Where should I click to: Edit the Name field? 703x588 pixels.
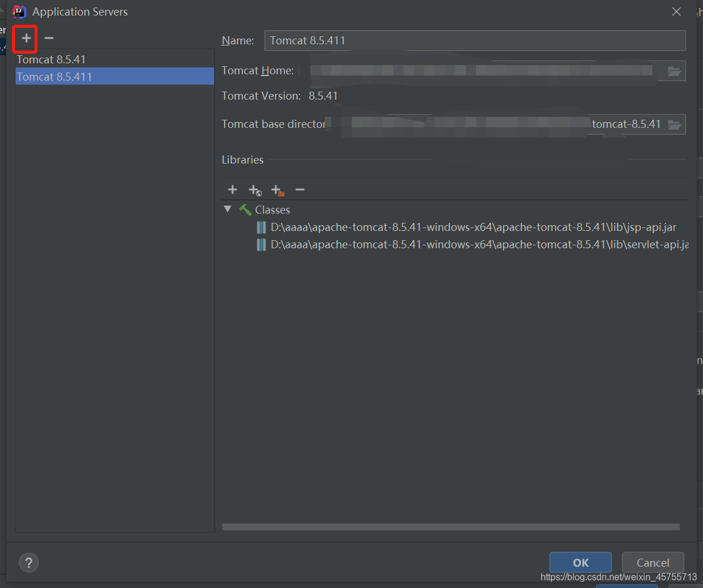coord(475,40)
